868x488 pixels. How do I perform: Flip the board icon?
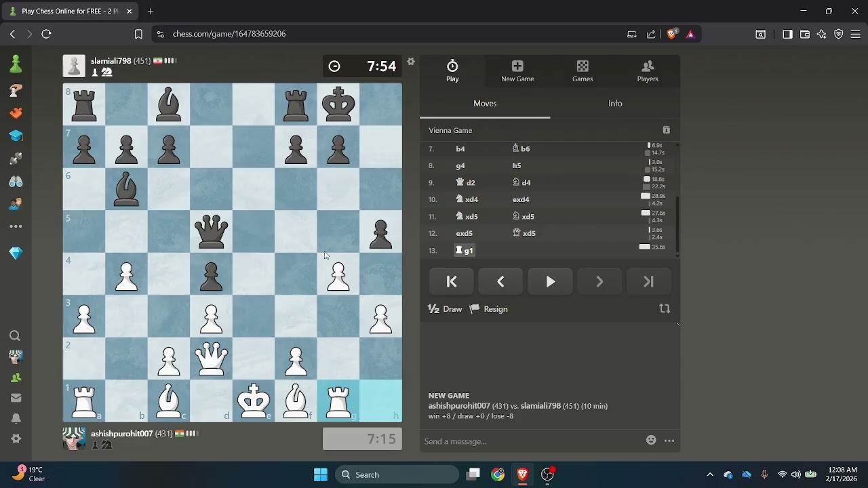click(665, 308)
